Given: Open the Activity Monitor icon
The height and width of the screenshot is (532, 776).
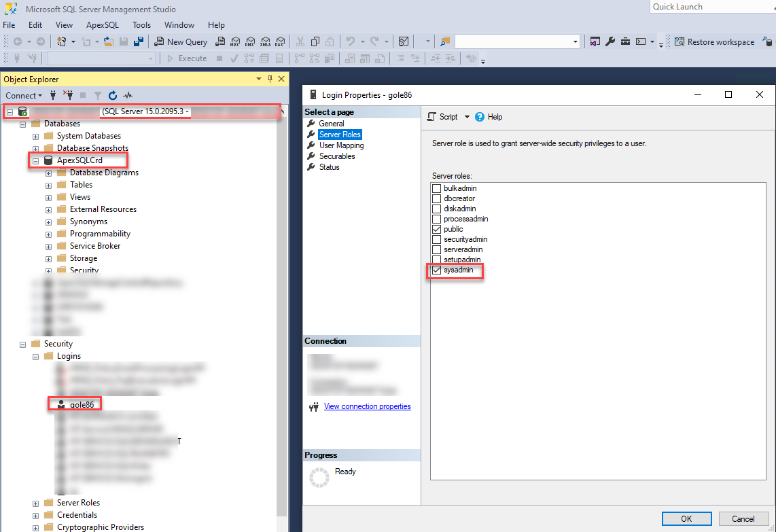Looking at the screenshot, I should (x=404, y=42).
